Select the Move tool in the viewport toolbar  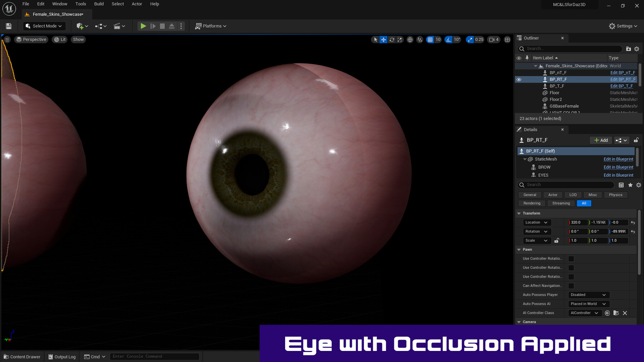pos(383,39)
